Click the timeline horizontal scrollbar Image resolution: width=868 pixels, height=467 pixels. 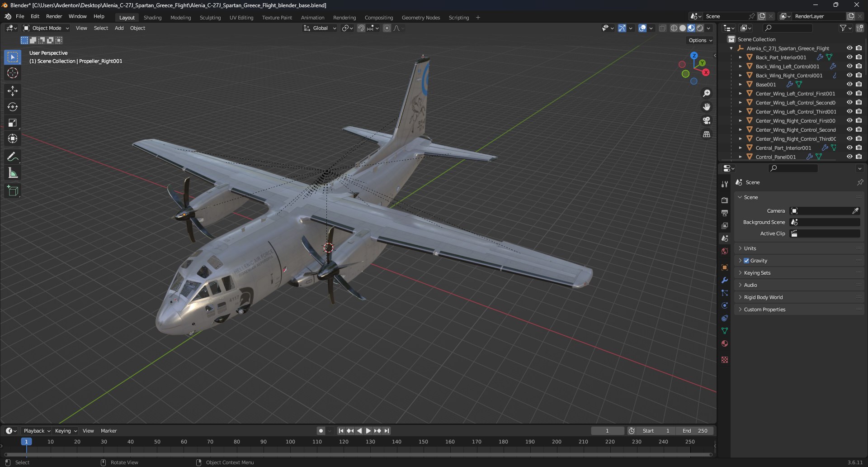tap(358, 454)
